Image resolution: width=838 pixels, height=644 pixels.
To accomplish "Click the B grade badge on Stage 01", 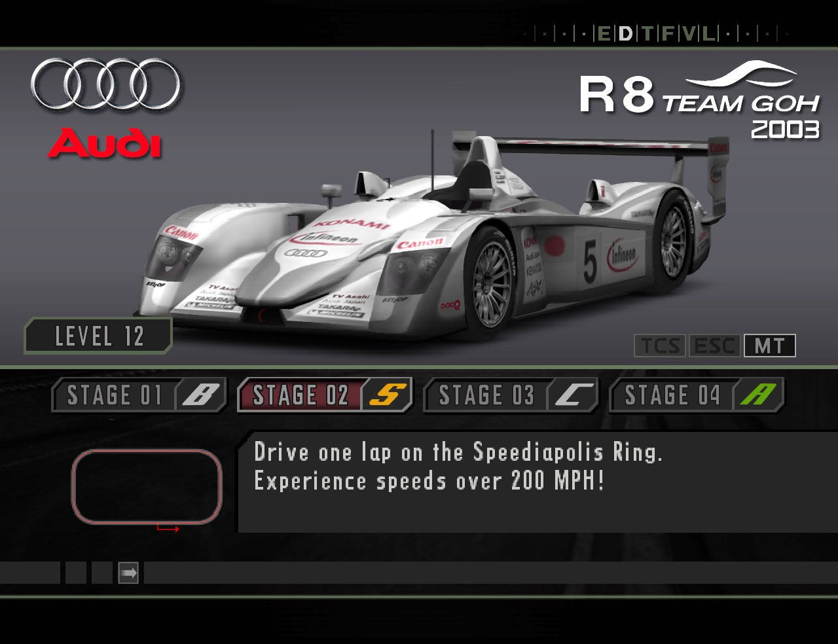I will pos(201,395).
